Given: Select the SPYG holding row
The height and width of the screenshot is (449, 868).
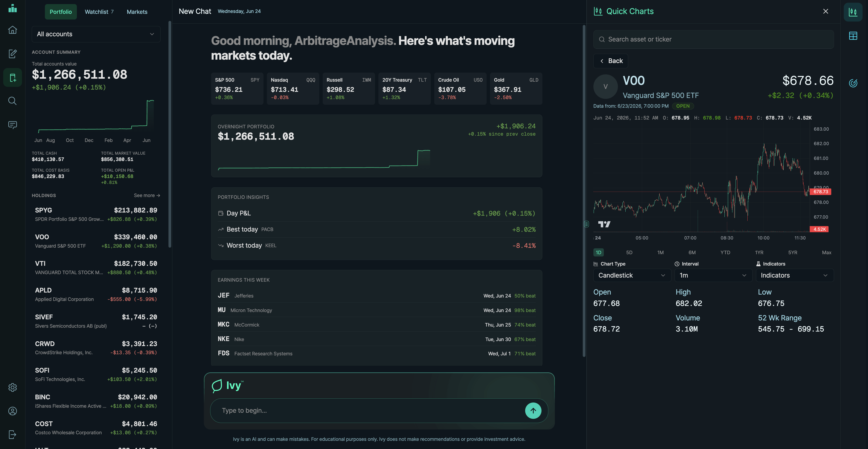Looking at the screenshot, I should [x=96, y=214].
